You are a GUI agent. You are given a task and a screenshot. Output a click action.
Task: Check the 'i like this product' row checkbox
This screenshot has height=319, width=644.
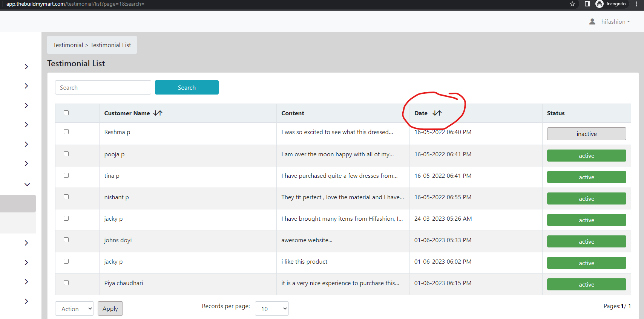(66, 261)
